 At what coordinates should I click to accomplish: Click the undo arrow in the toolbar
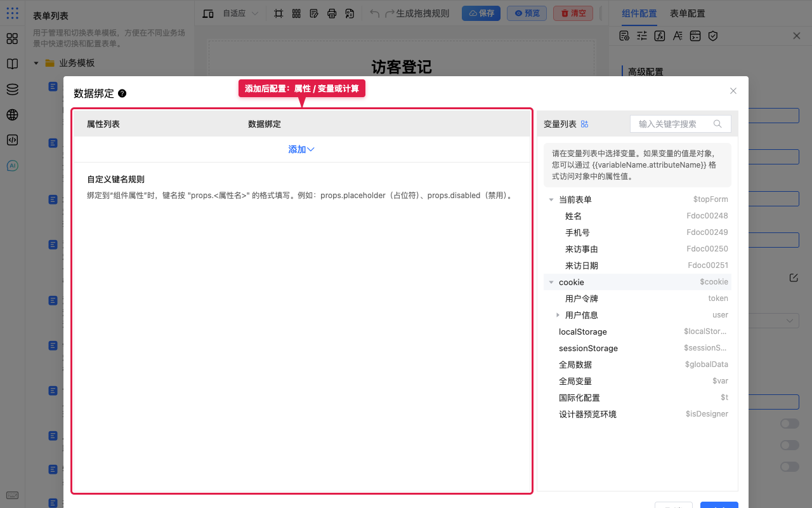click(x=375, y=13)
